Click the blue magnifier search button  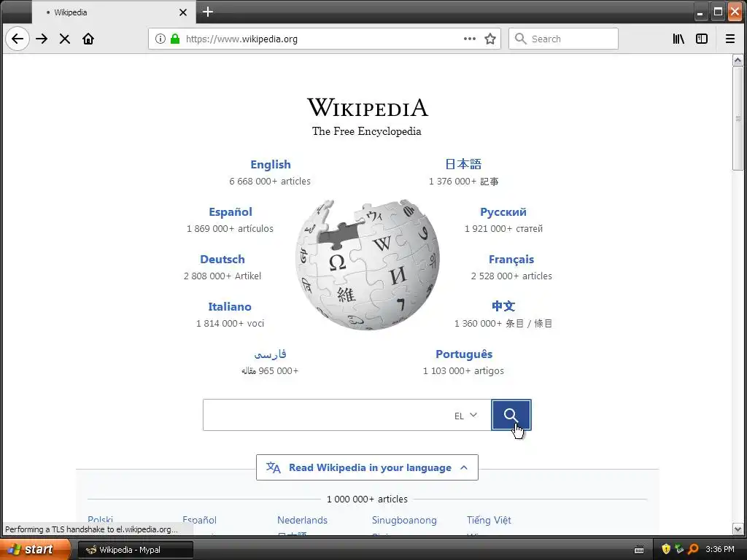click(x=511, y=415)
